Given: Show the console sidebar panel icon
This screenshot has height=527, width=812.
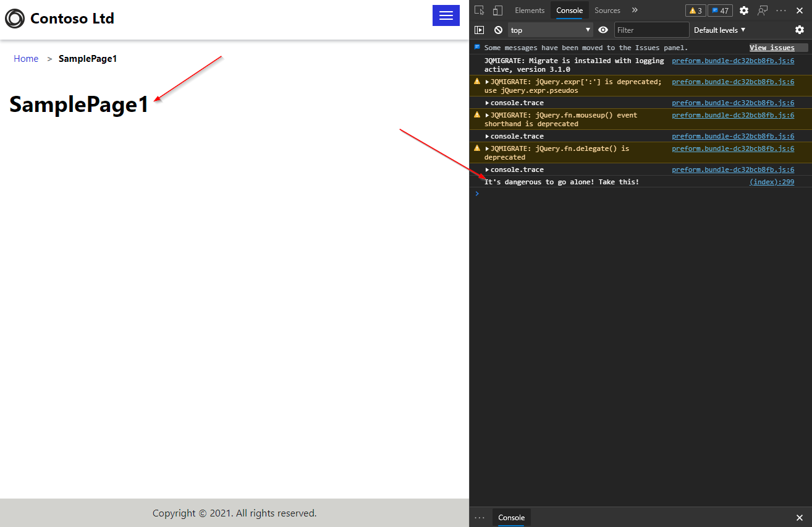Looking at the screenshot, I should pos(479,30).
